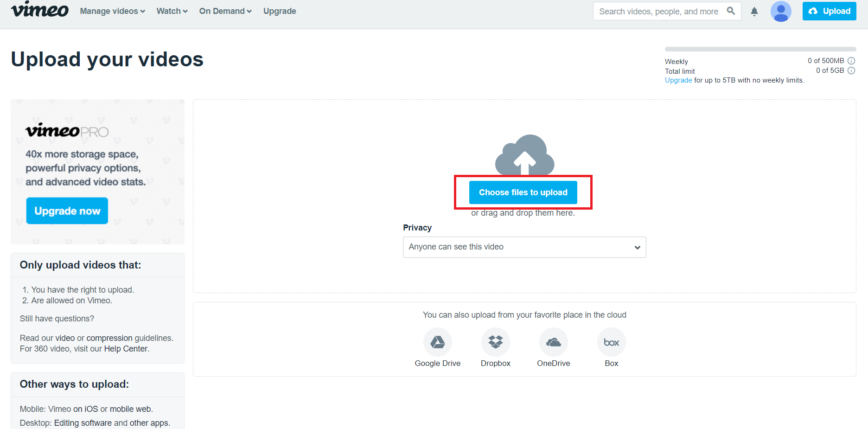
Task: Click the info icon beside 0 of 500MB
Action: 851,61
